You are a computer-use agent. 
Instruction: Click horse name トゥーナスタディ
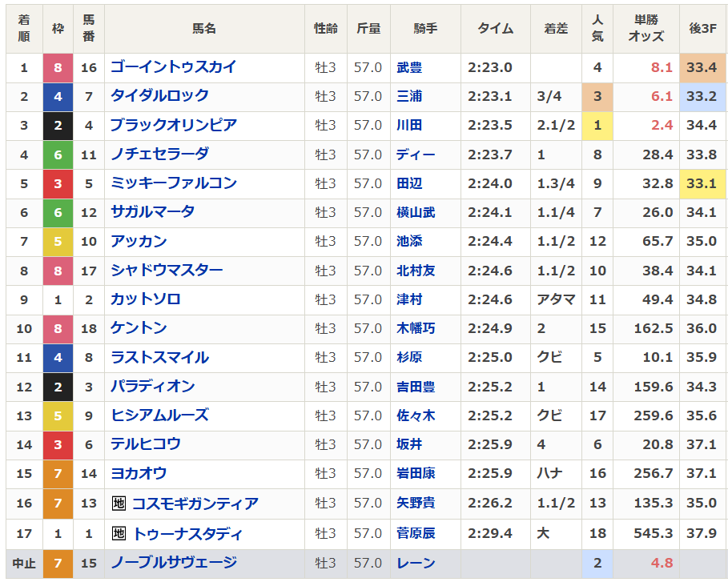point(187,534)
